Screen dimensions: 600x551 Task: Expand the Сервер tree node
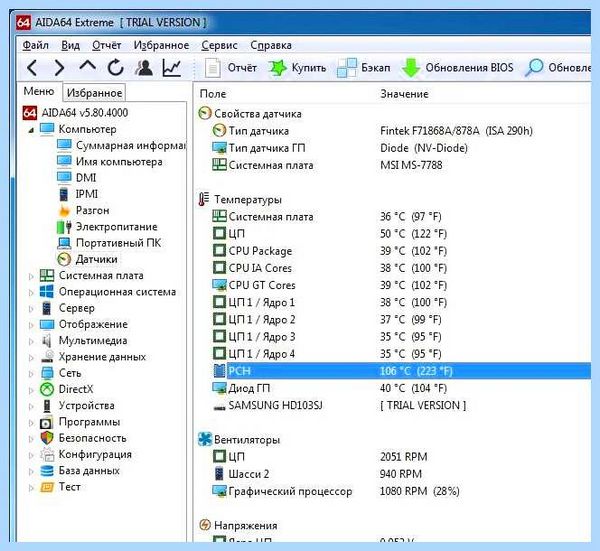[x=31, y=309]
